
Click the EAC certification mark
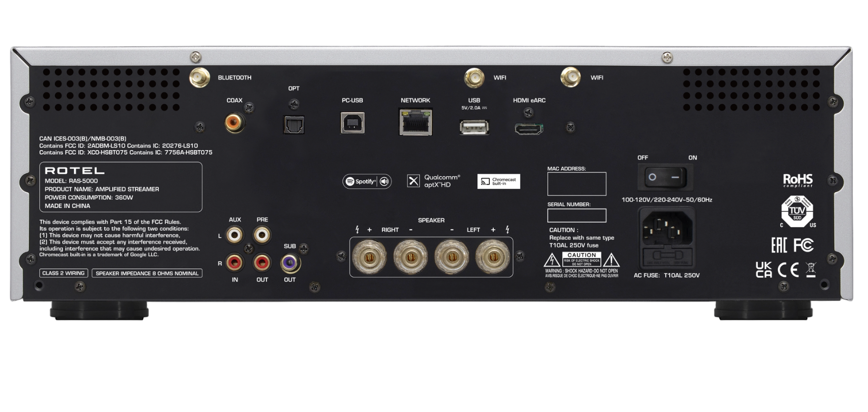(779, 245)
